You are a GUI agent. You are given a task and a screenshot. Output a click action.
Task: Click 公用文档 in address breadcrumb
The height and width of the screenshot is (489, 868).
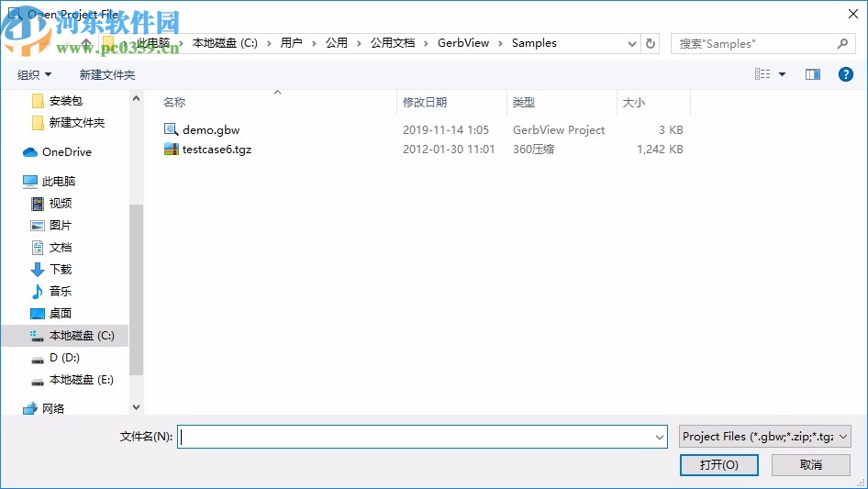pyautogui.click(x=393, y=43)
